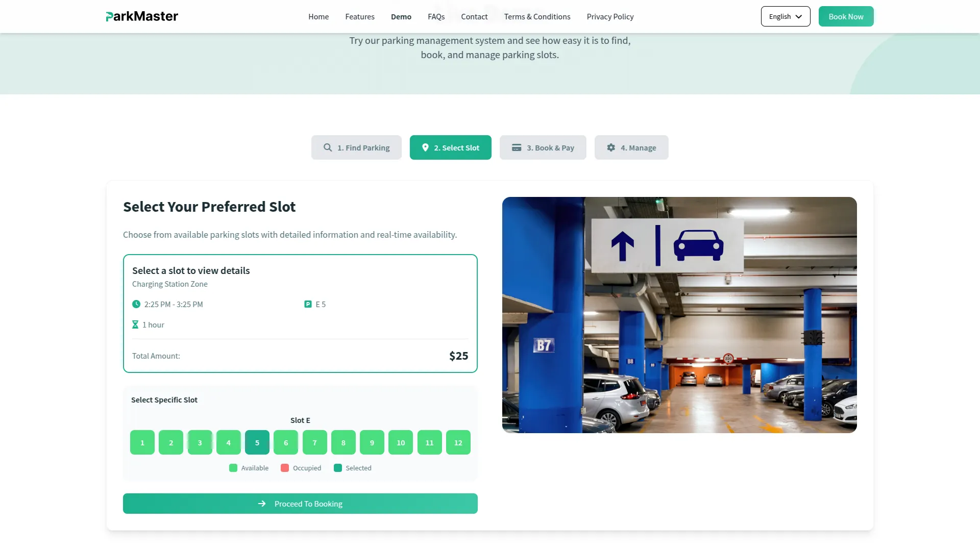Click the P parking icon beside E 5
Screen dimensions: 980x551
click(x=307, y=304)
